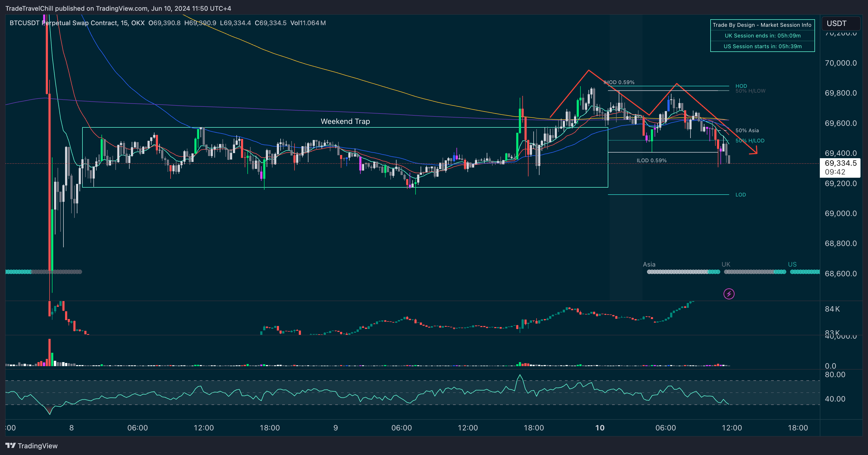
Task: Click the Vol 11.064 M value
Action: 308,23
